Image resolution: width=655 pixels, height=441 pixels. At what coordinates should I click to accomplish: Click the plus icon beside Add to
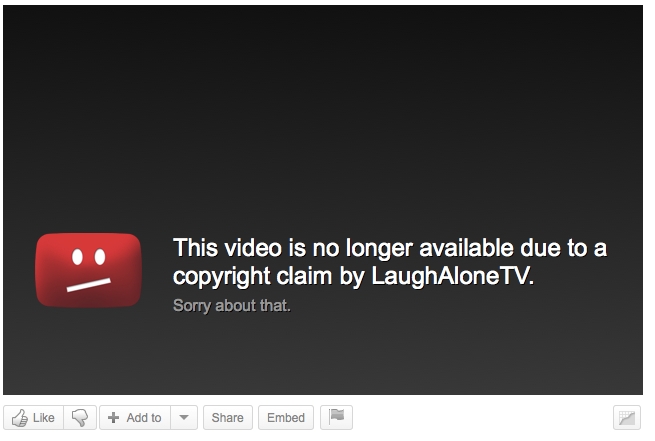[x=114, y=418]
